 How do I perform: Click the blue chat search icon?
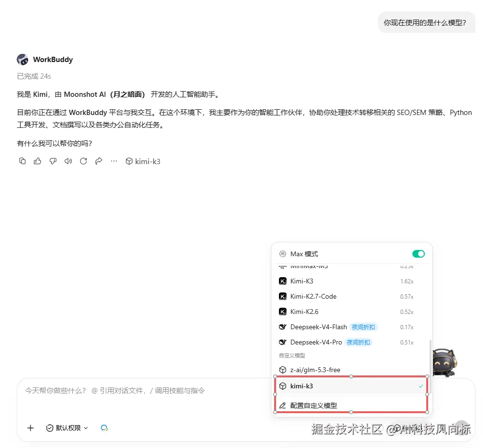(104, 428)
